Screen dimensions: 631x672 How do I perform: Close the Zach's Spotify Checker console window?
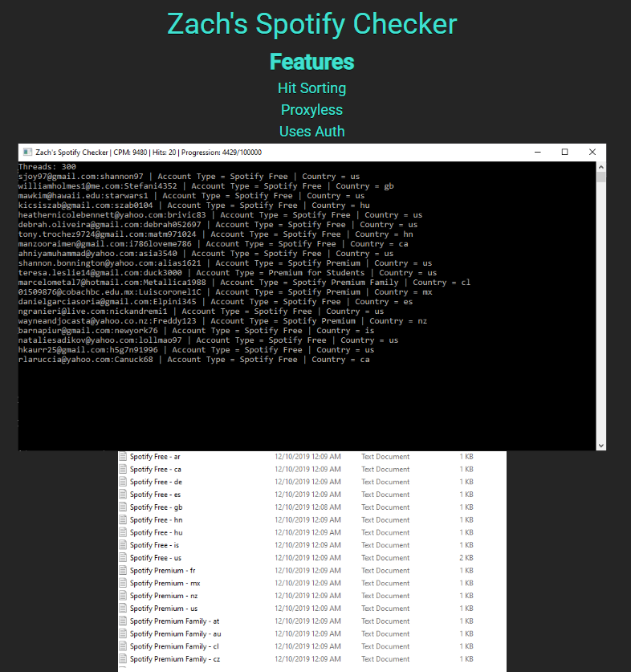[592, 152]
